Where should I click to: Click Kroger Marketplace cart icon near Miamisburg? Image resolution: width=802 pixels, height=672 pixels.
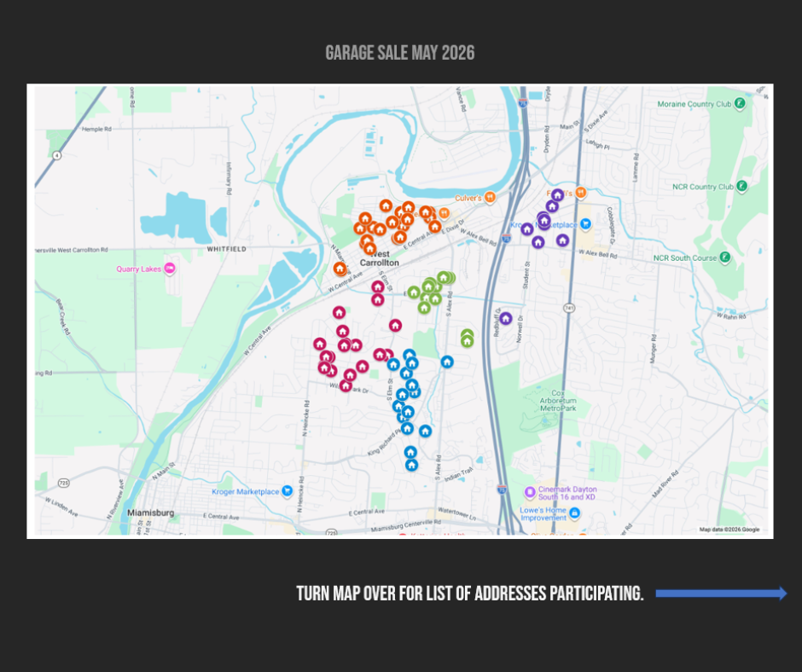(x=288, y=491)
